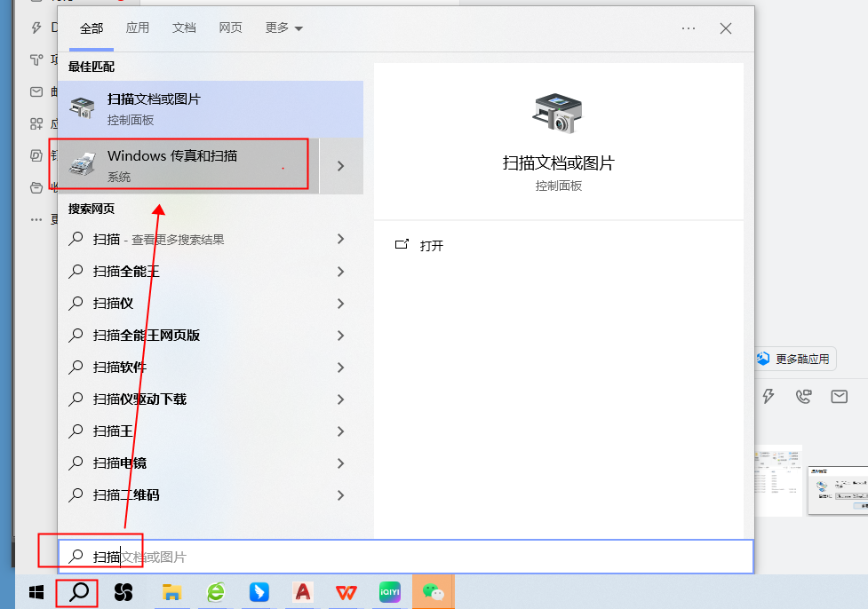Open WeChat from the taskbar
The image size is (868, 609).
point(433,591)
